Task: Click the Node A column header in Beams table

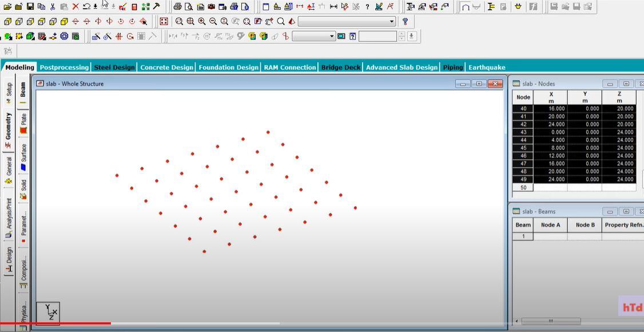Action: click(x=550, y=225)
